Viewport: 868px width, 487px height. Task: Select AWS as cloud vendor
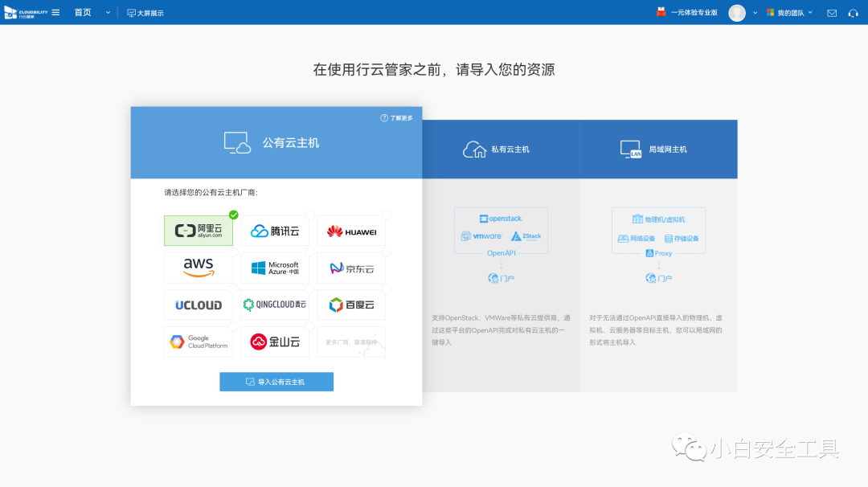[x=199, y=268]
